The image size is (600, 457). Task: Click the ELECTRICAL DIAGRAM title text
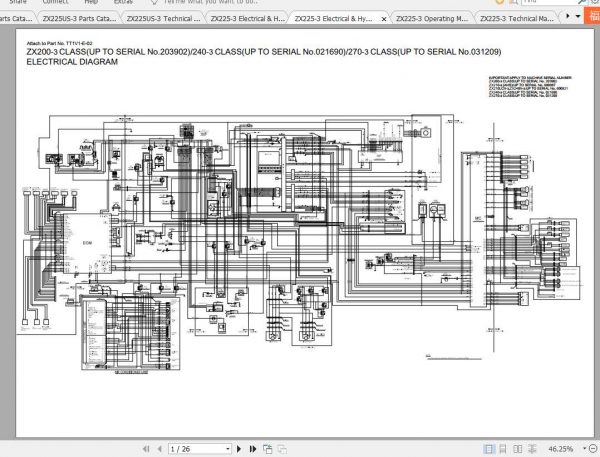coord(72,62)
